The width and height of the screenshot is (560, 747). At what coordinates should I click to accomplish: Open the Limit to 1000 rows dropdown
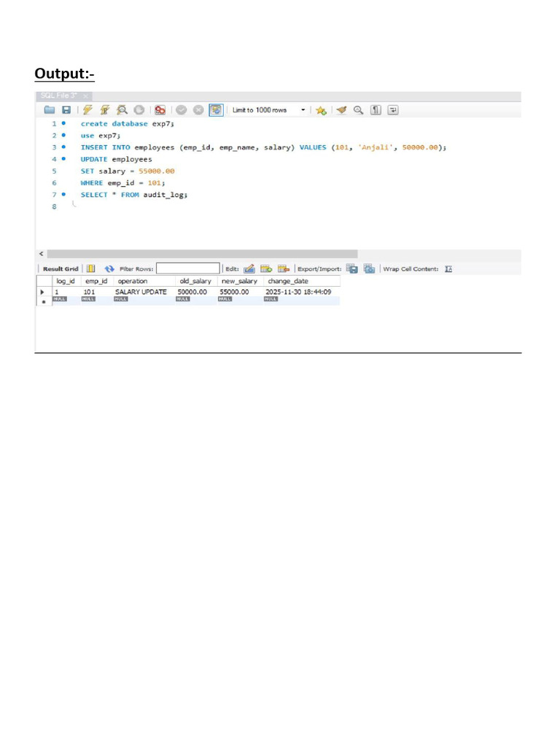(x=268, y=110)
